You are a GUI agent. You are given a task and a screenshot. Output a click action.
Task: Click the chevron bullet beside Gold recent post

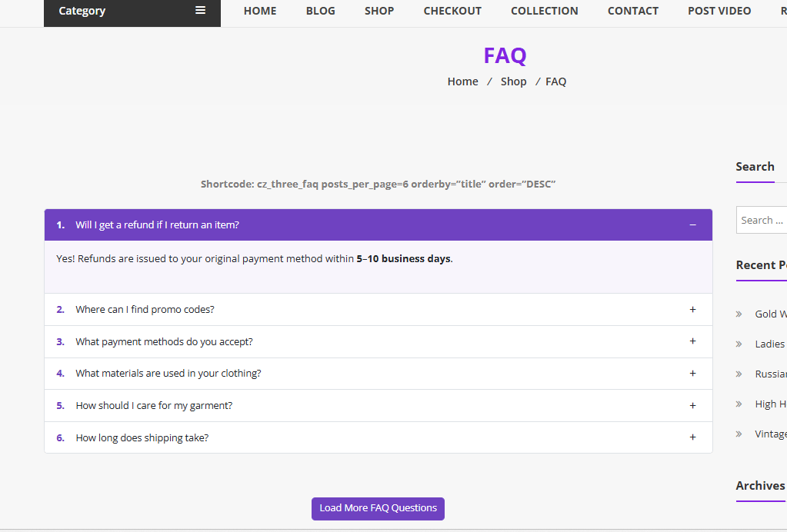739,314
